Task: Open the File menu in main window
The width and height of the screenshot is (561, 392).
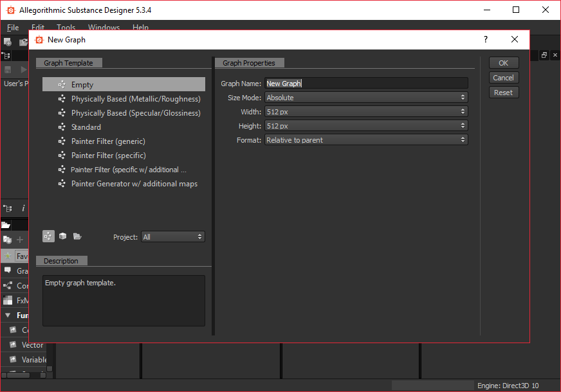Action: [x=13, y=27]
